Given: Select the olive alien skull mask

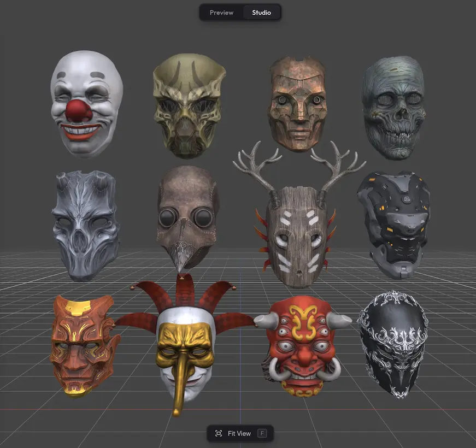Looking at the screenshot, I should click(189, 106).
